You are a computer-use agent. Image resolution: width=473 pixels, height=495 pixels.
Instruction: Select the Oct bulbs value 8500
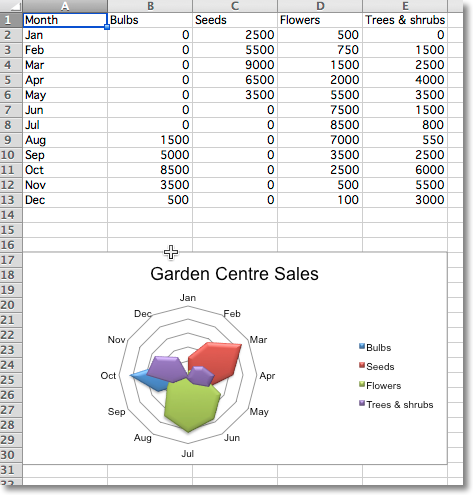[150, 170]
